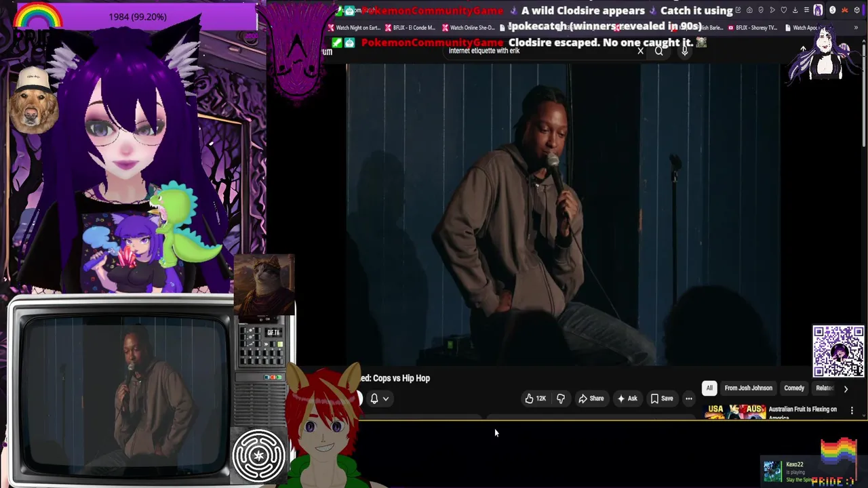Clear the YouTube search box text
The width and height of the screenshot is (868, 488).
pyautogui.click(x=640, y=51)
